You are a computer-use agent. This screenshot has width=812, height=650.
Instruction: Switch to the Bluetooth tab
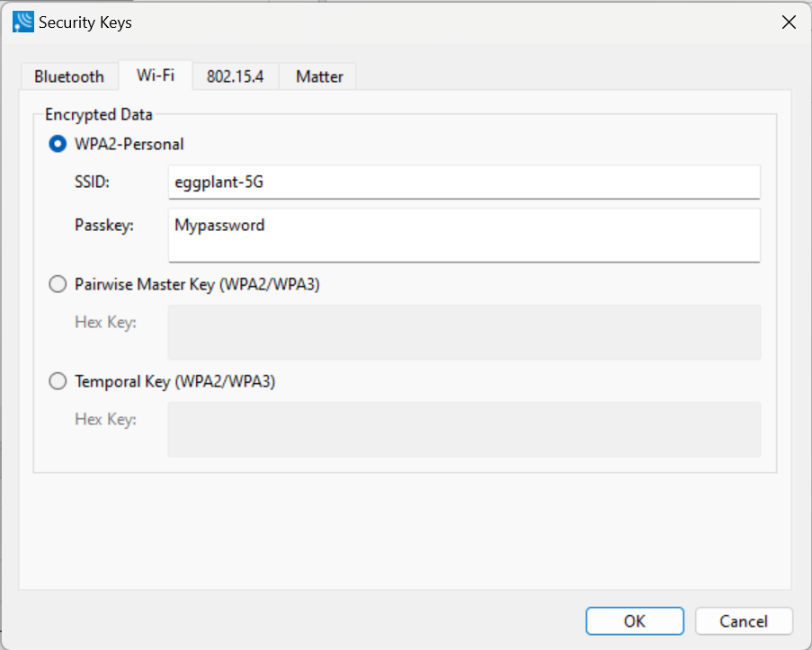[69, 76]
